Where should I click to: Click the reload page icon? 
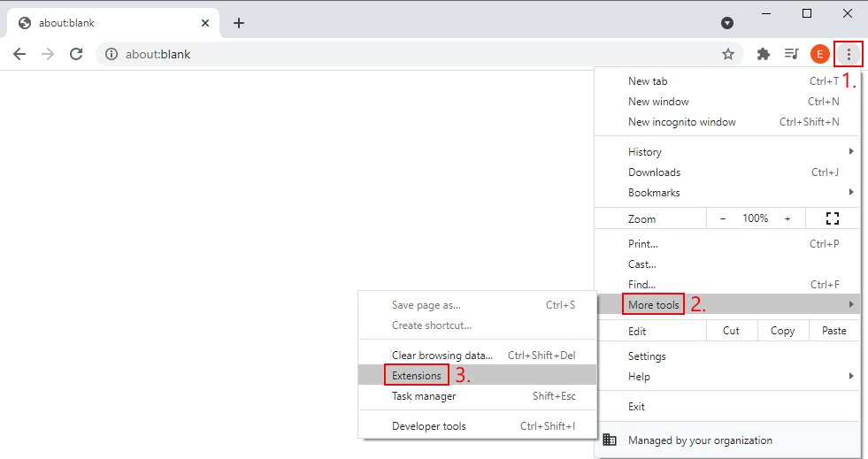pos(76,54)
